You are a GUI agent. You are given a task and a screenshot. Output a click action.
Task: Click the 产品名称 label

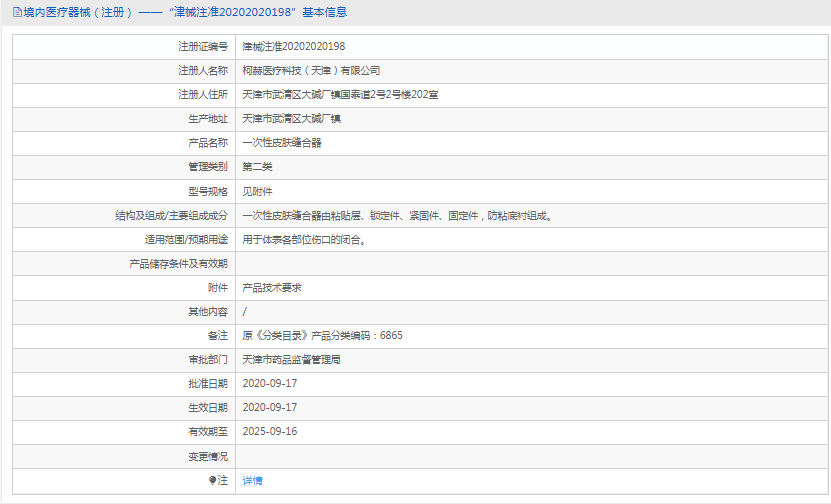click(208, 143)
